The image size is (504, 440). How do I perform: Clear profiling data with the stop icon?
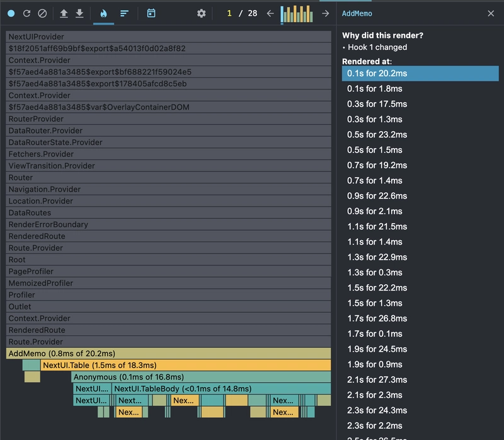[x=42, y=13]
